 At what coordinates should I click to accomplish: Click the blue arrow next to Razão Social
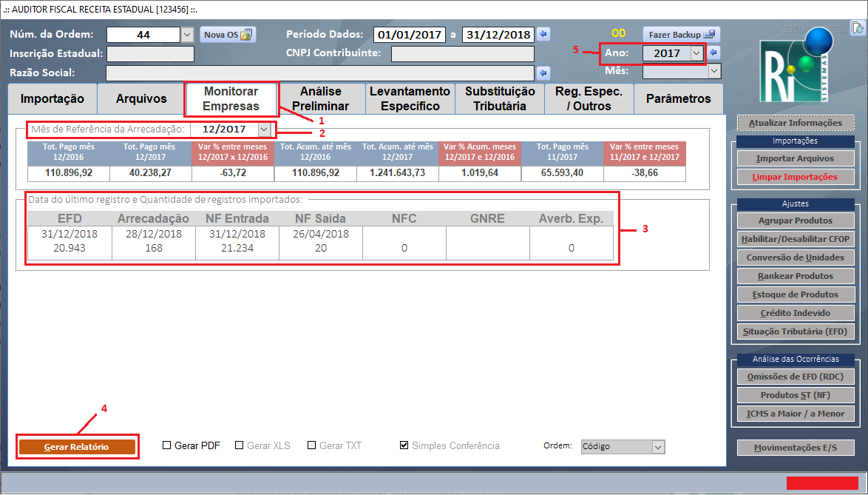[x=543, y=73]
